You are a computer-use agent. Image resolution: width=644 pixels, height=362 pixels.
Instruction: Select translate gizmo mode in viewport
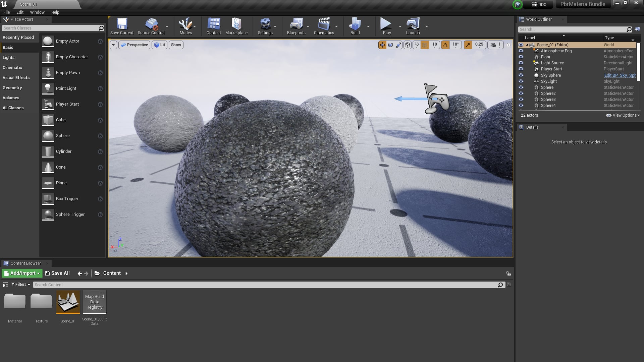(382, 45)
